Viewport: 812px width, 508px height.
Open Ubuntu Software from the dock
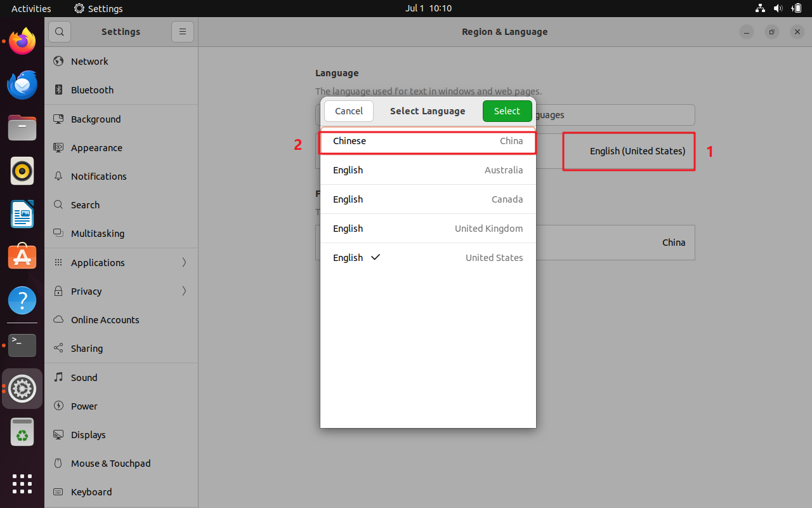tap(22, 257)
